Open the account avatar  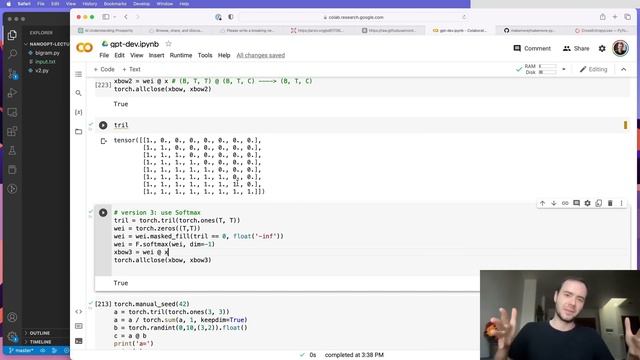pos(620,48)
